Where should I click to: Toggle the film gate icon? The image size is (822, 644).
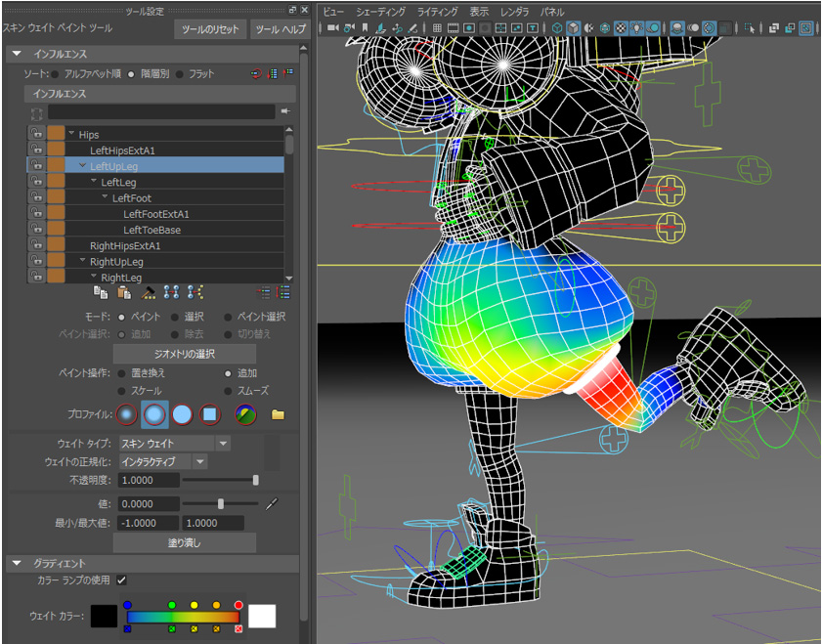pyautogui.click(x=453, y=27)
